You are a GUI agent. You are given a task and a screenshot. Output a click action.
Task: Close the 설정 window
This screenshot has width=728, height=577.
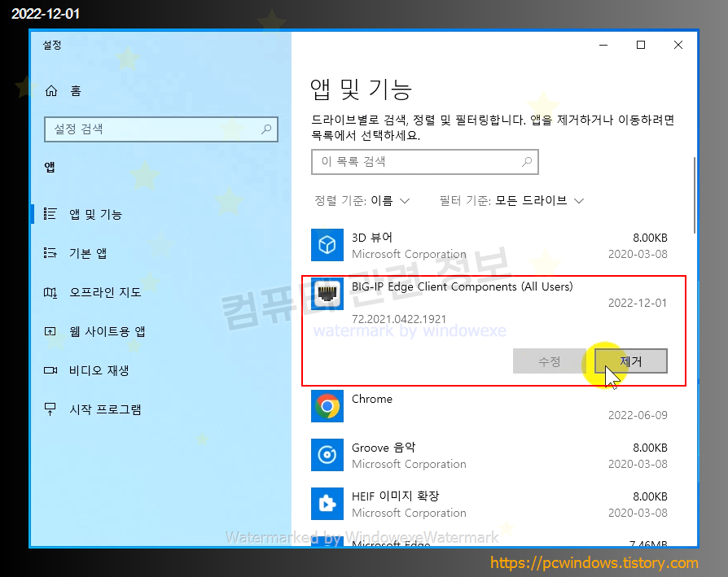[678, 45]
